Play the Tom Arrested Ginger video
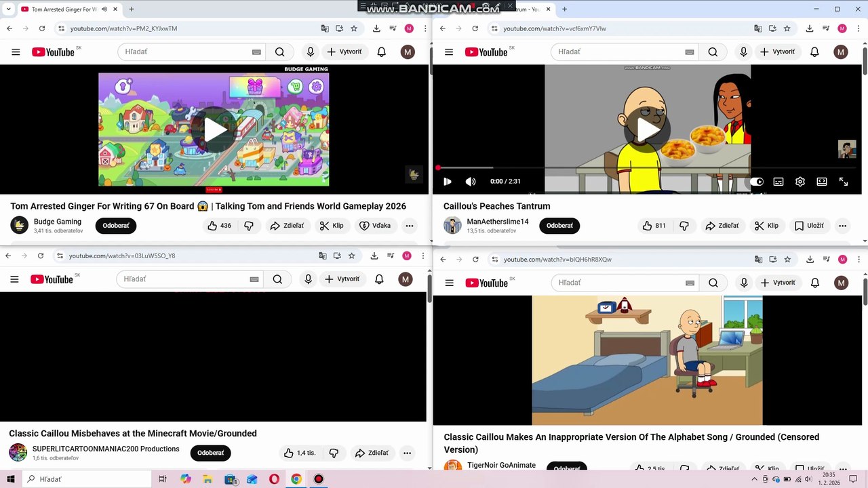 pyautogui.click(x=215, y=129)
